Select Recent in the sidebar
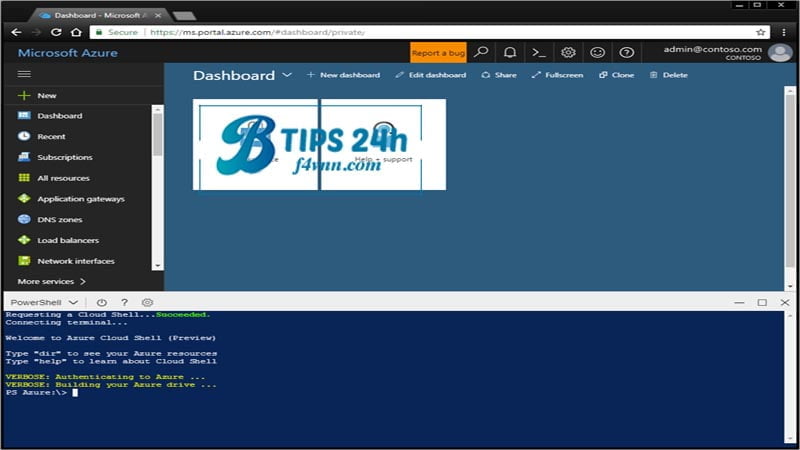 coord(51,136)
